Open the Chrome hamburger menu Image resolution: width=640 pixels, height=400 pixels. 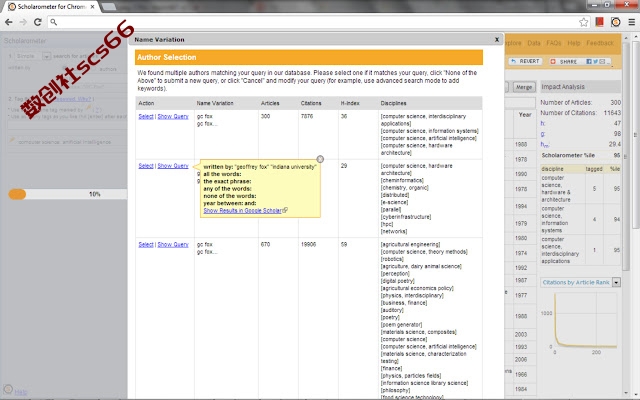pyautogui.click(x=631, y=22)
